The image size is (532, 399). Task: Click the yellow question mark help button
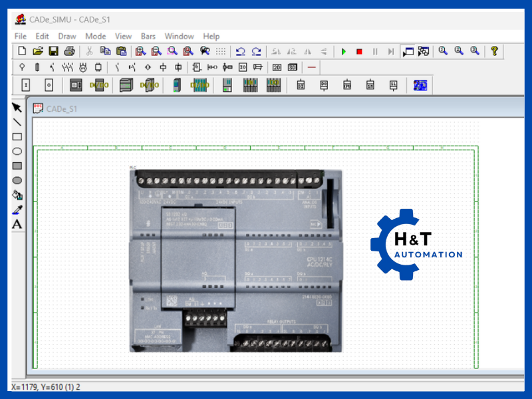[x=493, y=51]
